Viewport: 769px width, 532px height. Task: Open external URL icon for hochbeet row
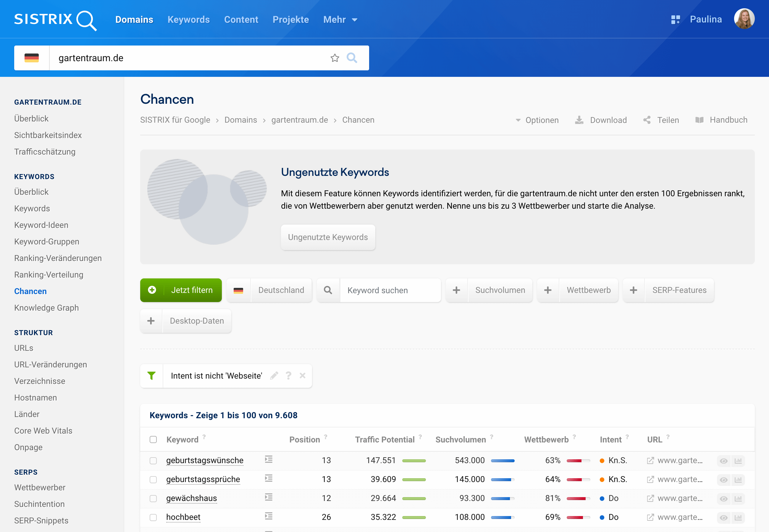click(650, 517)
